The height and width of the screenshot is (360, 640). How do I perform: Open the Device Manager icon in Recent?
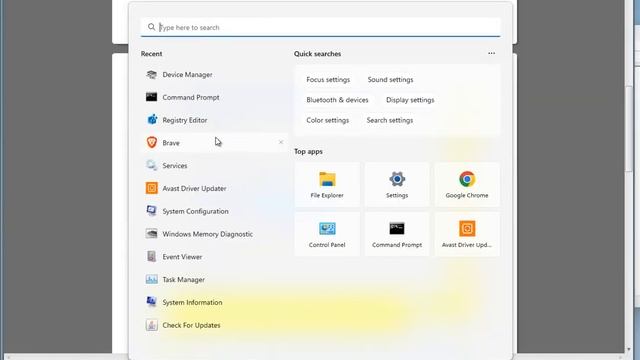click(151, 75)
